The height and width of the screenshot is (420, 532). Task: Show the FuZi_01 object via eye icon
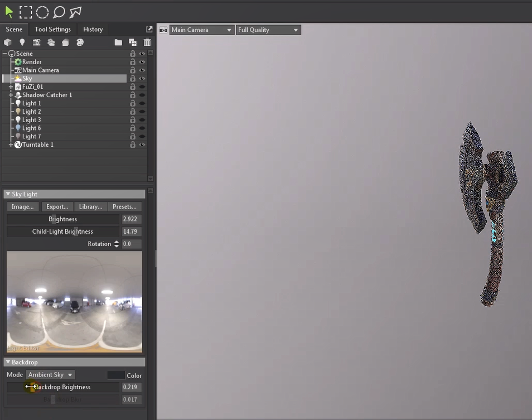(142, 87)
